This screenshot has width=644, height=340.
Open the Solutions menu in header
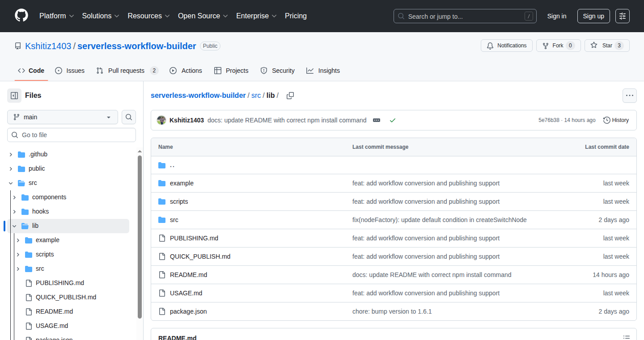[x=101, y=16]
